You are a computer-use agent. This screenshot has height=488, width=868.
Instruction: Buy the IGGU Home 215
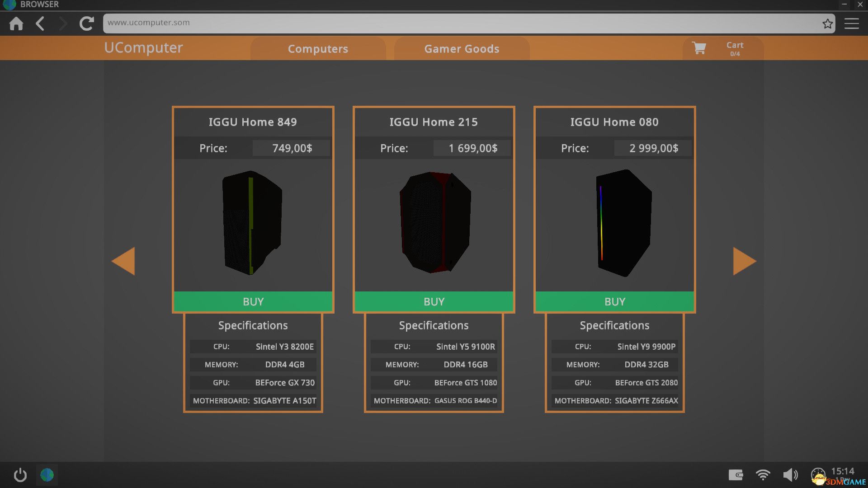pos(434,301)
